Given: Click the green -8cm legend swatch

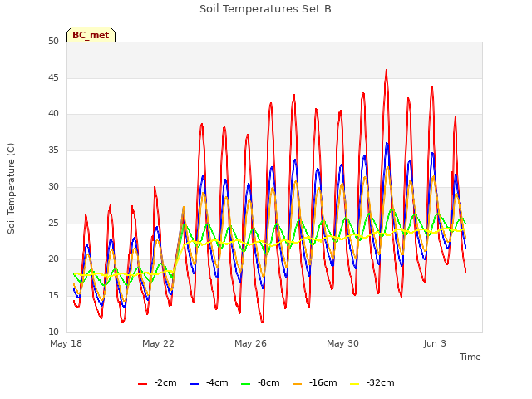Looking at the screenshot, I should click(246, 384).
